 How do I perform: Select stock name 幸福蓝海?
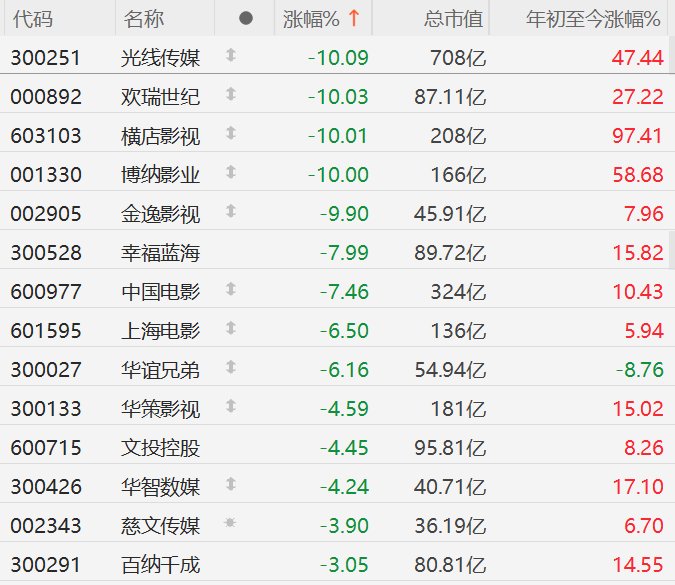pos(160,253)
